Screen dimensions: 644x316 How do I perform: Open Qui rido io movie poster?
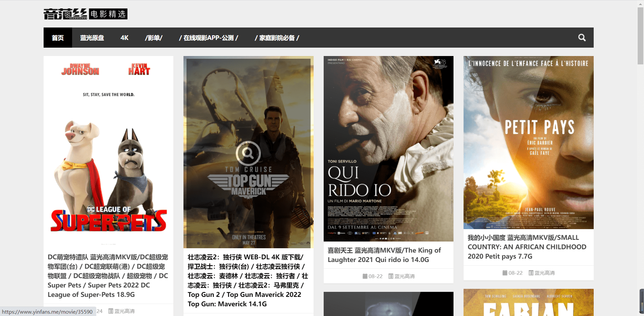(388, 149)
